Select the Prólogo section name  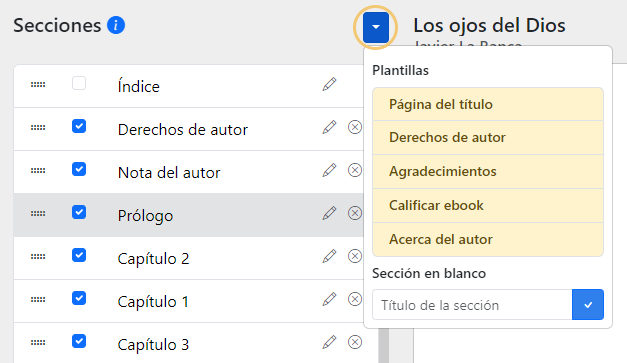pyautogui.click(x=145, y=216)
